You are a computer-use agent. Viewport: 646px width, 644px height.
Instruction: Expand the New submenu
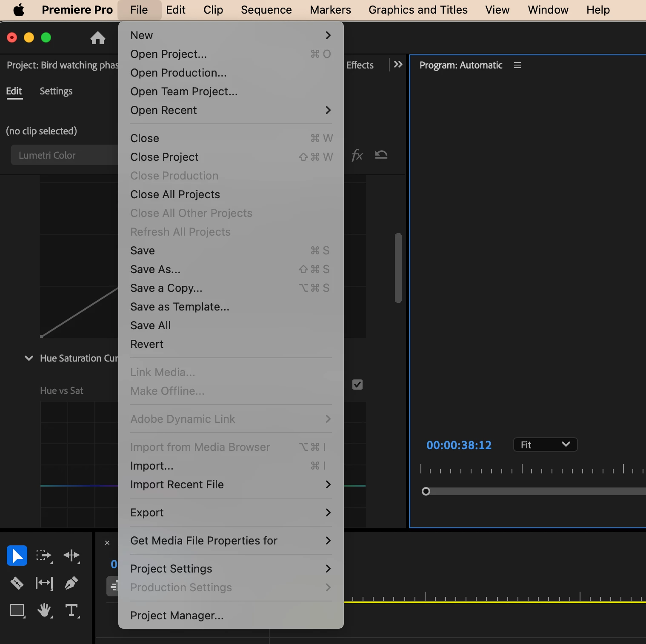click(x=231, y=35)
